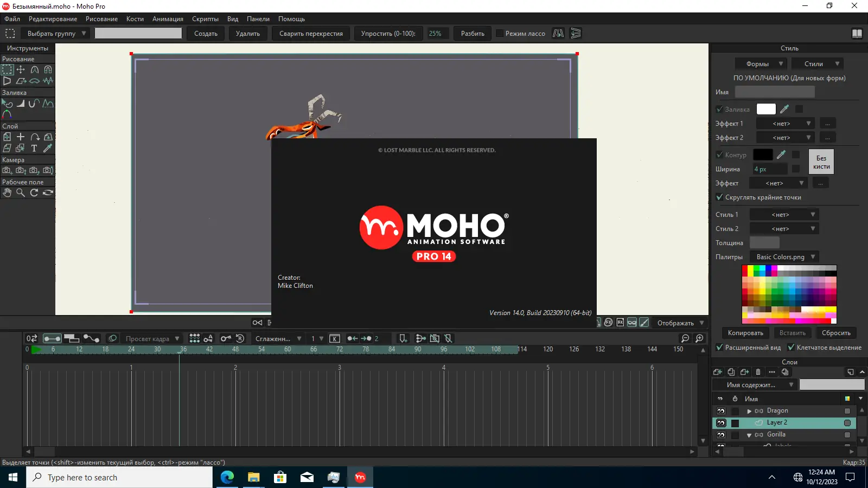Hide the Dragon layer
This screenshot has width=868, height=488.
(721, 411)
